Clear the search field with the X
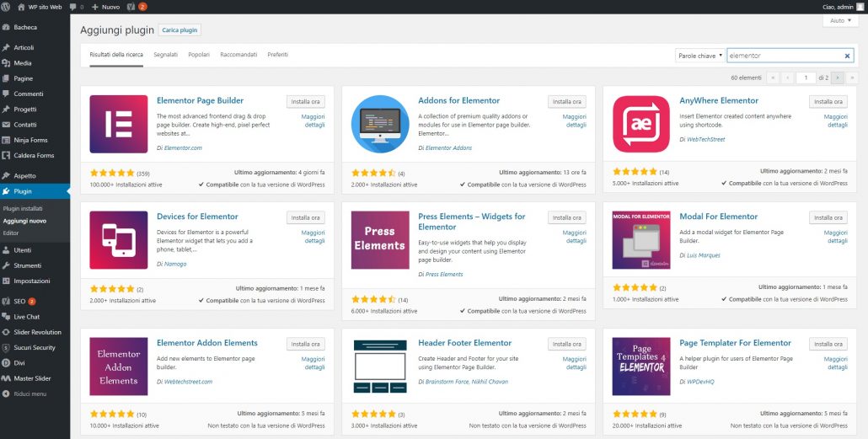The width and height of the screenshot is (868, 439). pos(847,56)
